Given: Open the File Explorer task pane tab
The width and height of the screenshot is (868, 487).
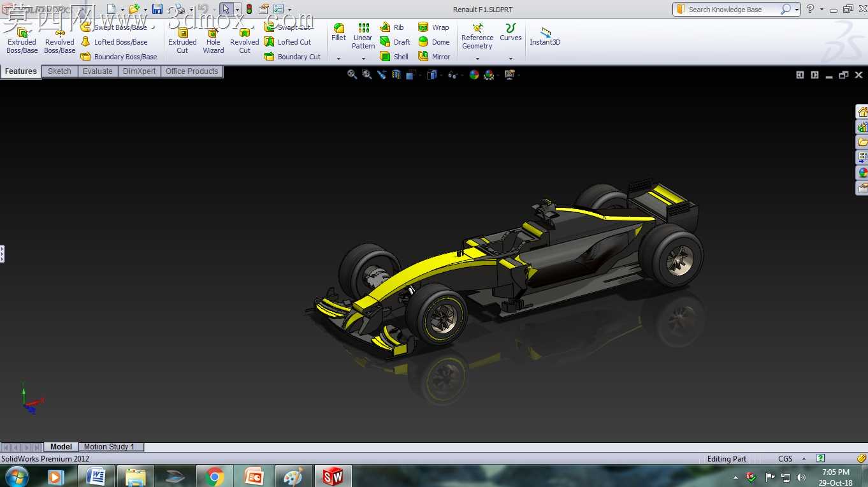Looking at the screenshot, I should pos(862,142).
